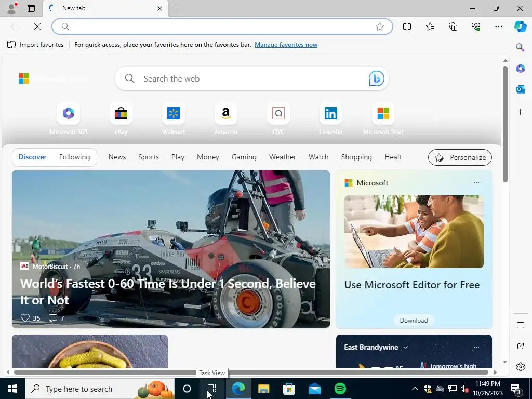This screenshot has width=532, height=399.
Task: Switch to the Sports feed tab
Action: pos(148,157)
